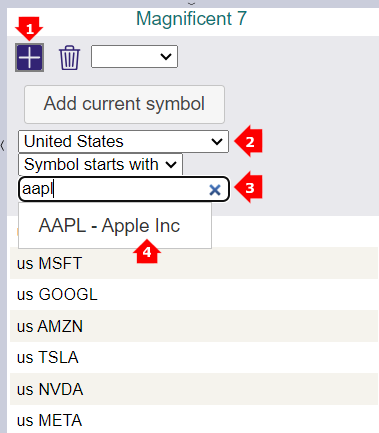Select us GOOGL in the watchlist
This screenshot has width=379, height=433.
click(x=194, y=294)
